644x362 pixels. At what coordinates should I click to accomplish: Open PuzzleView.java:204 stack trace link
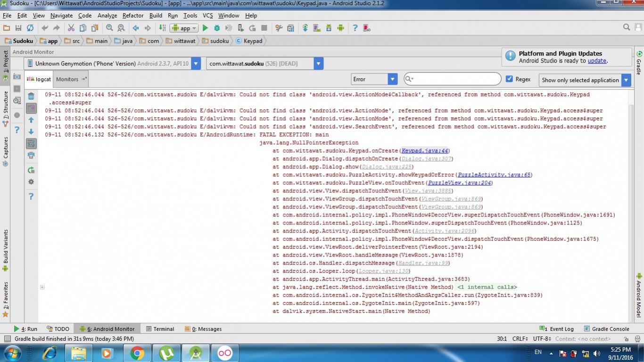460,183
